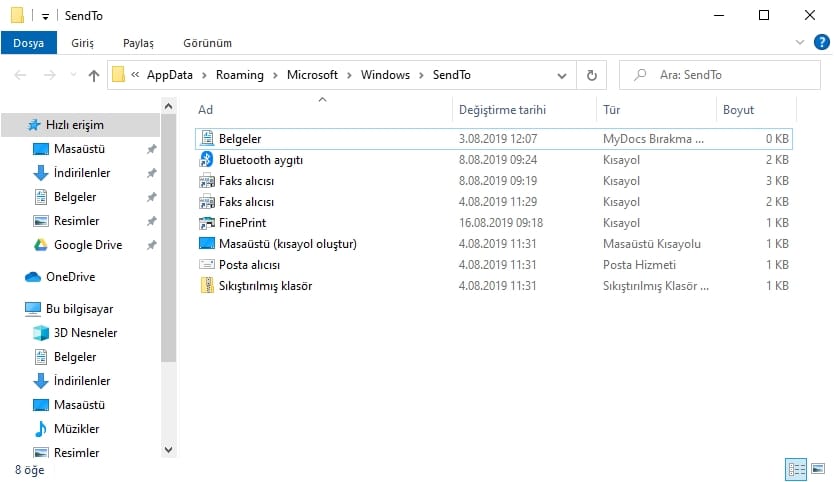Click the MyDocs Bırakma type cell

[x=653, y=139]
